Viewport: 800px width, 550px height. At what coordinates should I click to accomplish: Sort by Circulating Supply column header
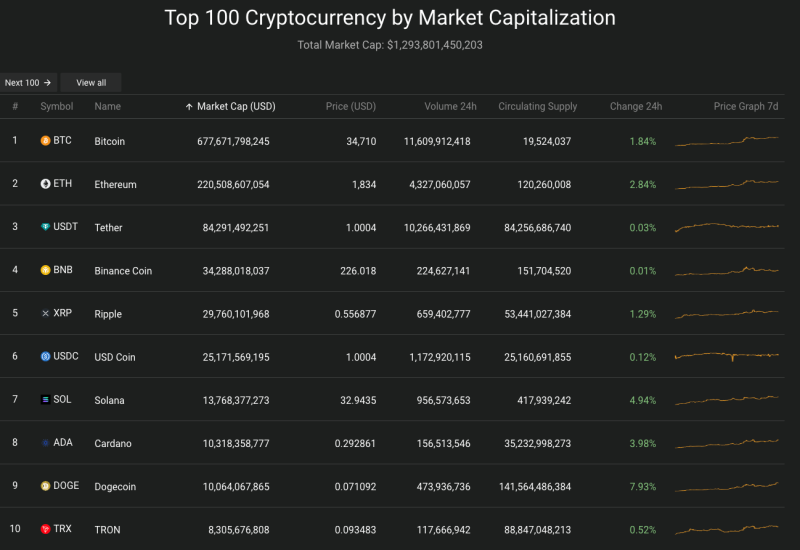pos(537,107)
